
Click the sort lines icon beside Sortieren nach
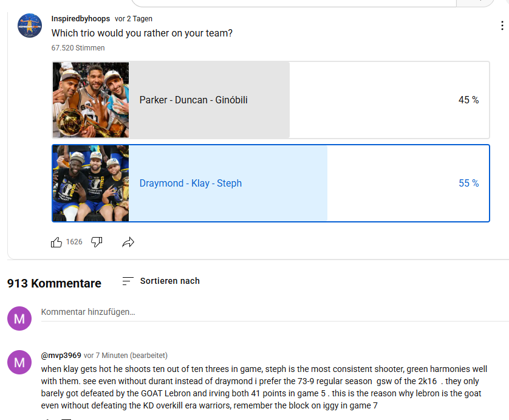pos(128,281)
